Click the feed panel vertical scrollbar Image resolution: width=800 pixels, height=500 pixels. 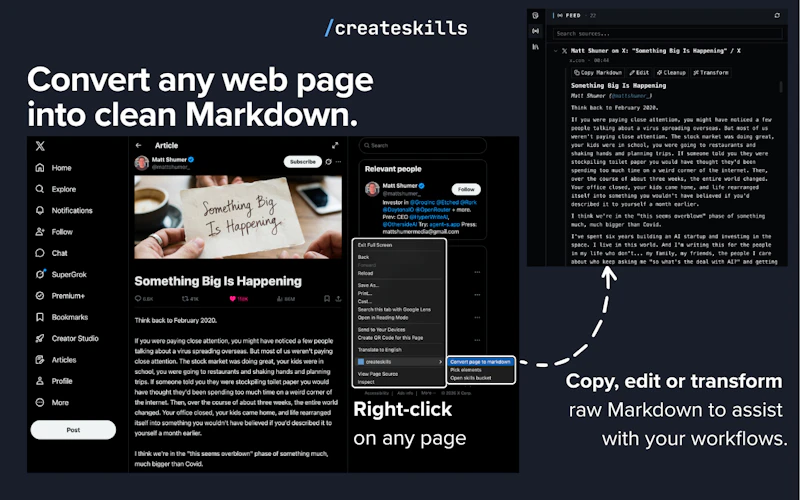tap(781, 87)
